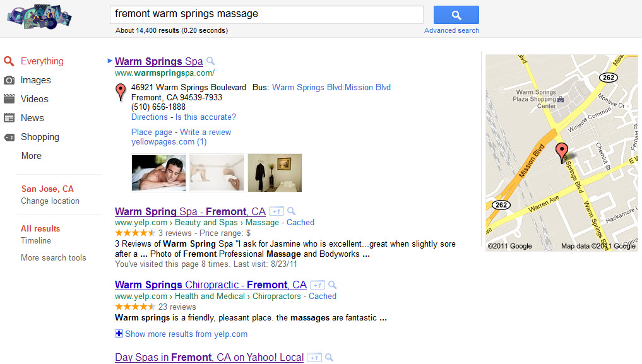
Task: Click shopping bag icon on map
Action: tap(561, 99)
